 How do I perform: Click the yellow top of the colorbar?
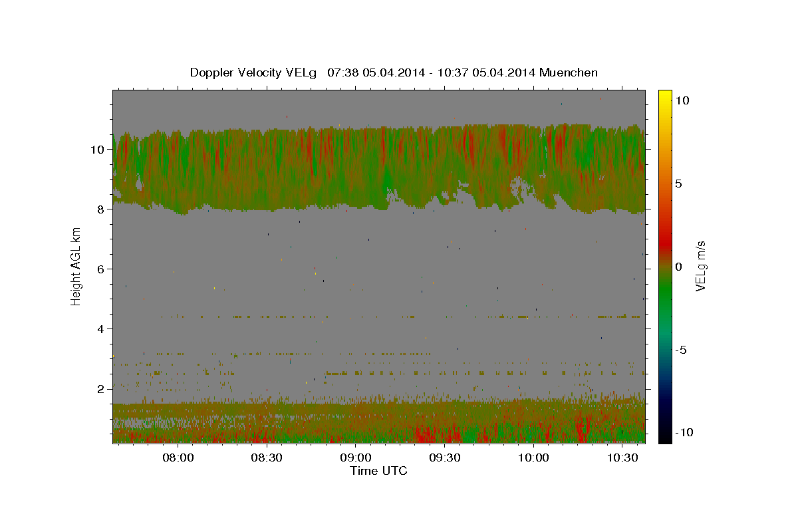[665, 96]
